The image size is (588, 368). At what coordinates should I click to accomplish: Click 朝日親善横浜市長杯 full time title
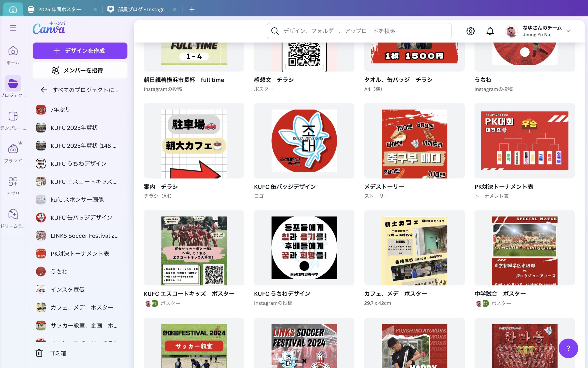(184, 80)
